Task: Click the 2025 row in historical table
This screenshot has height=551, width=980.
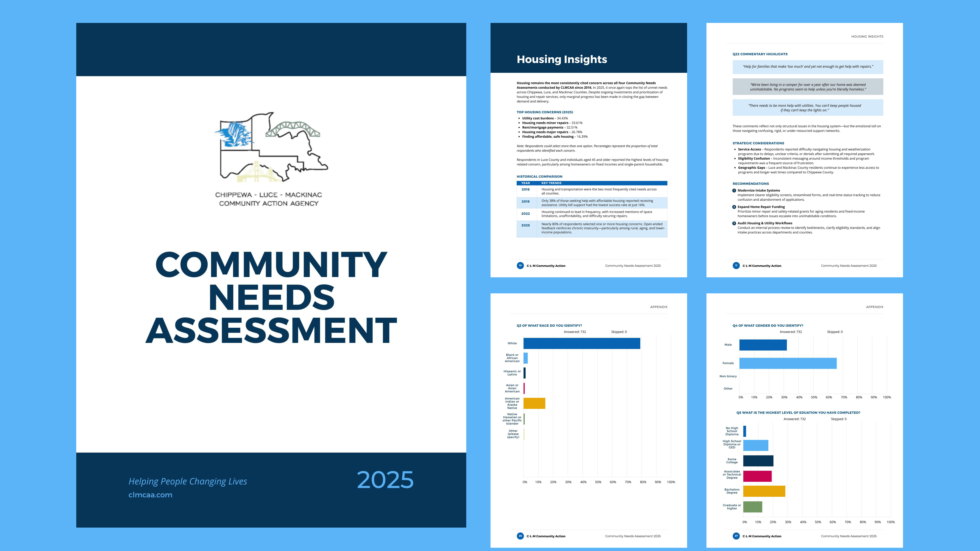Action: coord(592,228)
